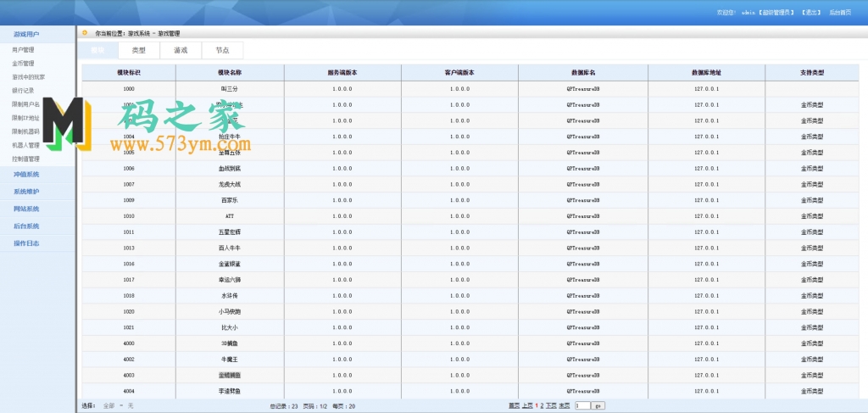Open 金币管理 in the sidebar
Image resolution: width=868 pixels, height=413 pixels.
point(24,63)
